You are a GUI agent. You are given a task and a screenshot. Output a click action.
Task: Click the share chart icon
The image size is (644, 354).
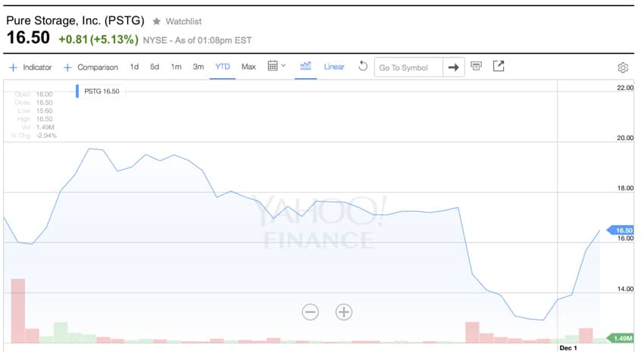click(499, 67)
